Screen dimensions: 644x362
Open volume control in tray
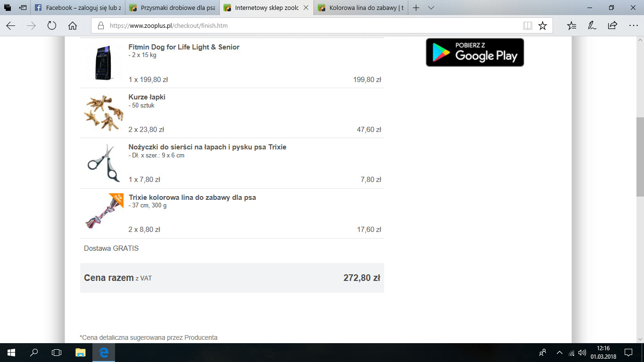coord(582,353)
